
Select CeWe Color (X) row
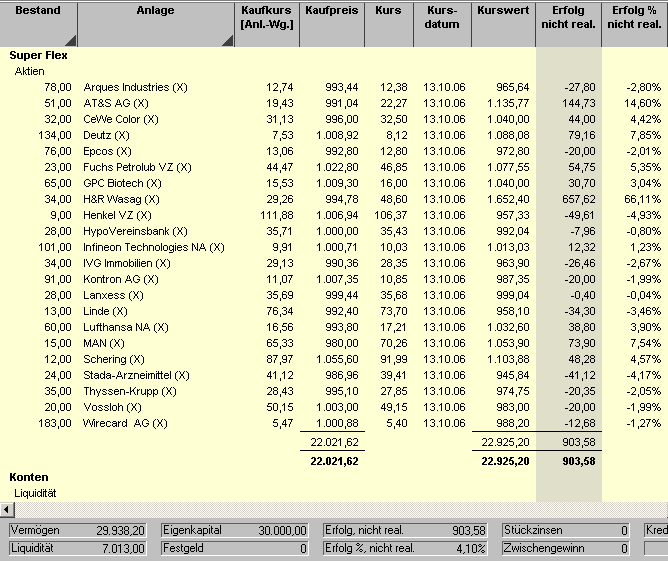click(x=334, y=119)
